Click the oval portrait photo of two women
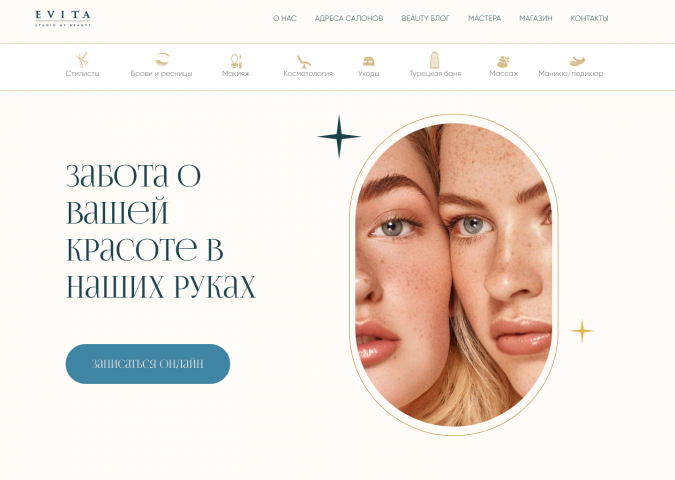This screenshot has height=480, width=675. click(453, 275)
